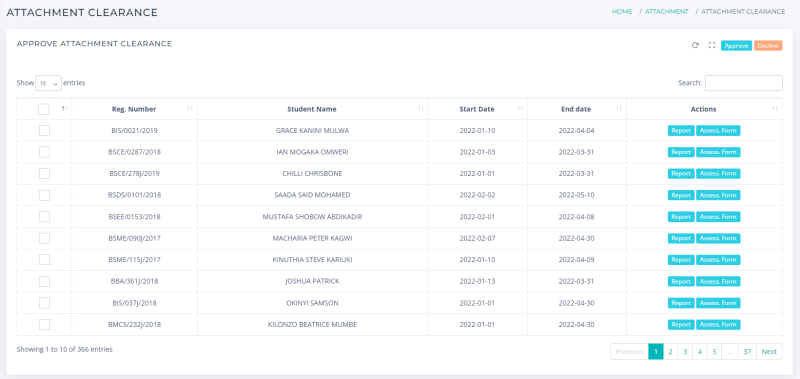The image size is (800, 379).
Task: Click the Next pagination button
Action: tap(769, 351)
